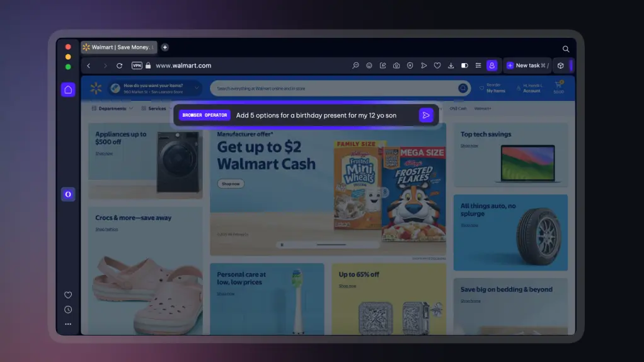The height and width of the screenshot is (362, 644).
Task: Pause the carousel banner
Action: pyautogui.click(x=282, y=245)
